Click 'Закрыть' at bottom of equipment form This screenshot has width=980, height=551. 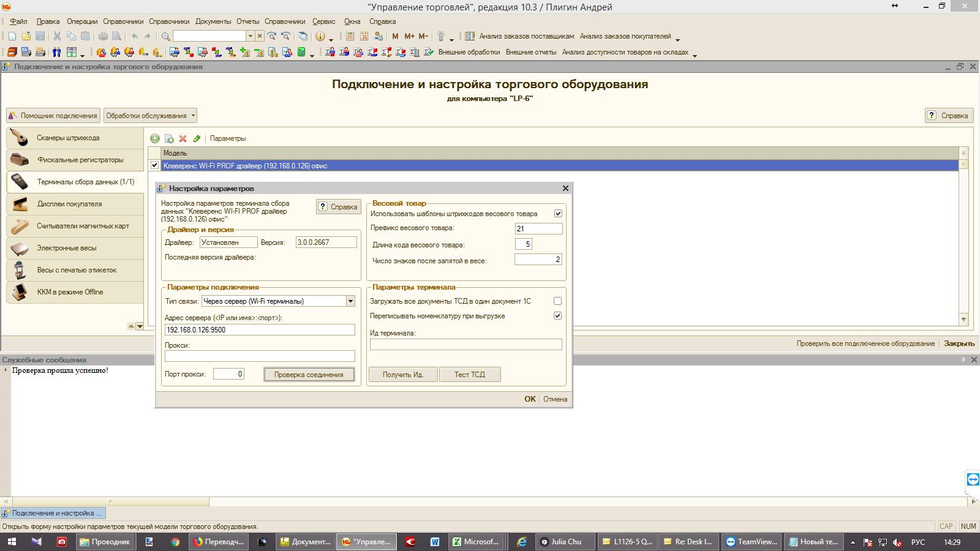(959, 343)
